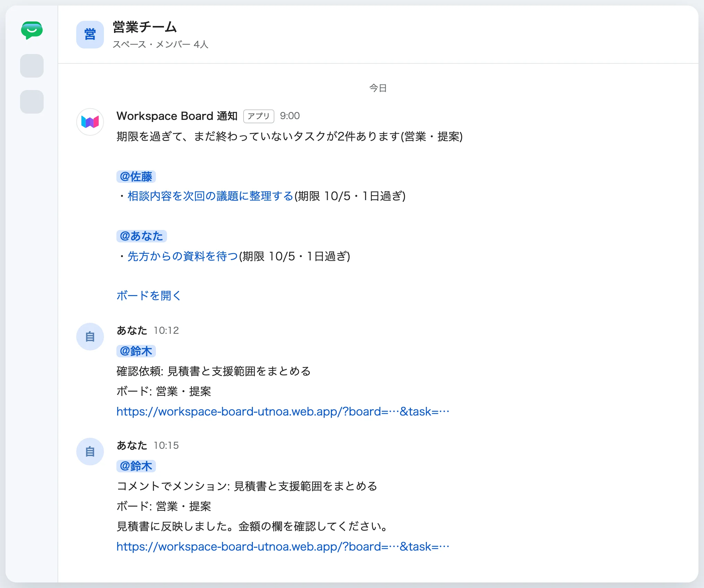The width and height of the screenshot is (704, 588).
Task: Click the 10:15 timestamp
Action: 166,446
